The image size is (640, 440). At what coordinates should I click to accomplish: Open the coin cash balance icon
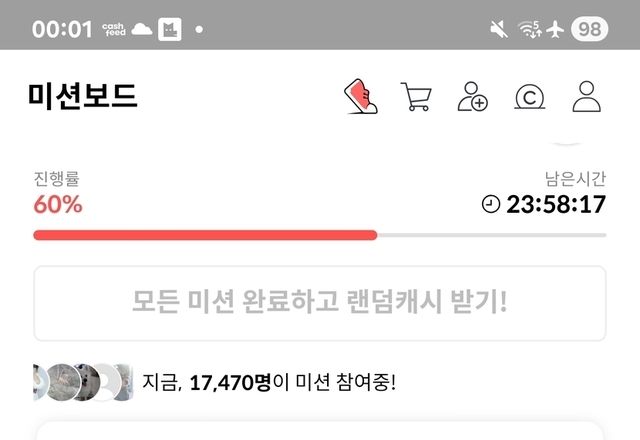click(x=529, y=97)
